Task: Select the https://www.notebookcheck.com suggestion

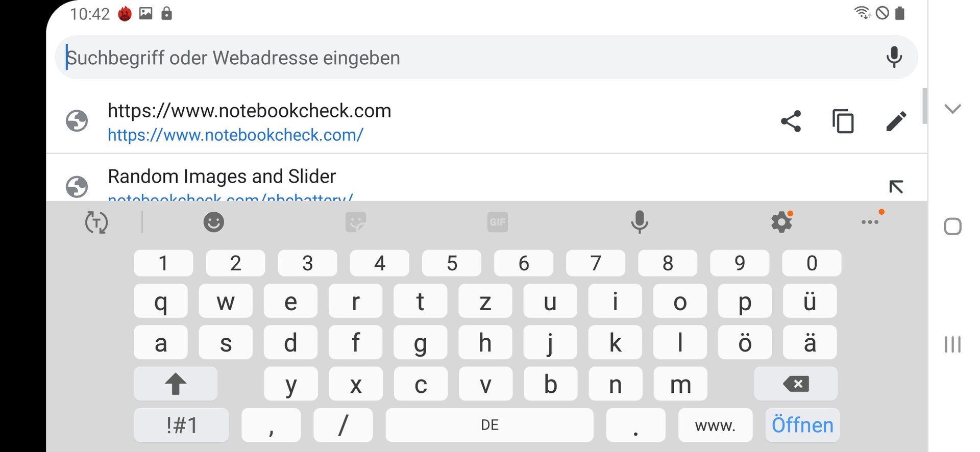Action: (249, 121)
